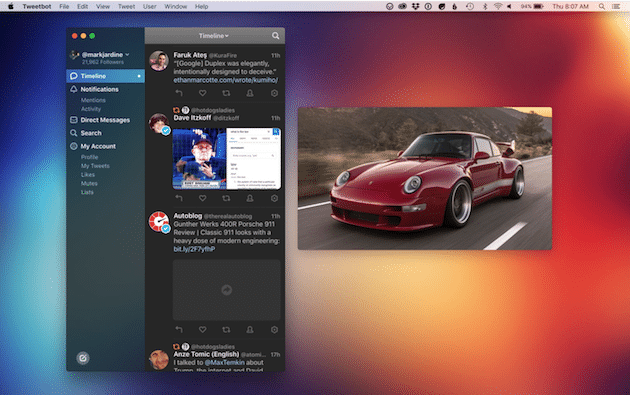
Task: Reply to Dave Itzkoff tweet
Action: [x=179, y=198]
